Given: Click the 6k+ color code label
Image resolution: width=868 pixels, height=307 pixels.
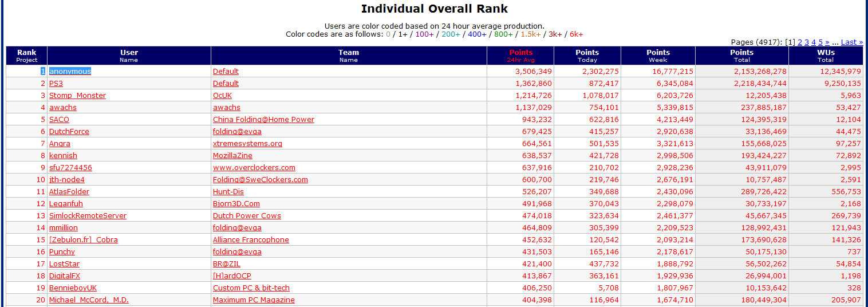Looking at the screenshot, I should pyautogui.click(x=577, y=34).
